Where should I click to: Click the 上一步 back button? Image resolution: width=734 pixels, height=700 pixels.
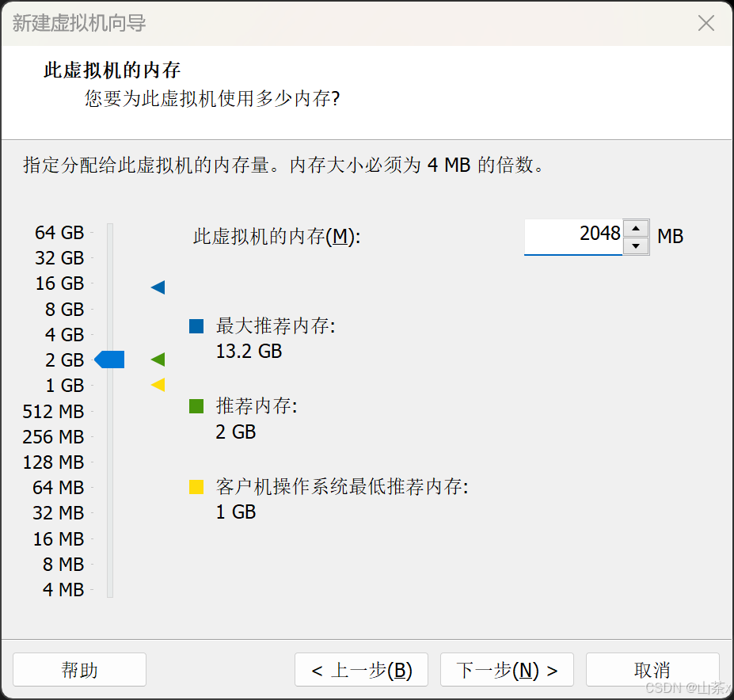click(x=361, y=669)
